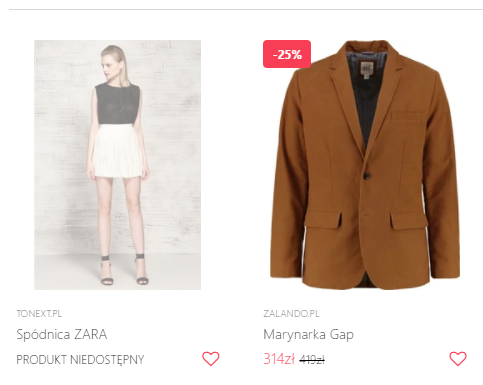Click the blazer's left flap pocket

[x=323, y=219]
